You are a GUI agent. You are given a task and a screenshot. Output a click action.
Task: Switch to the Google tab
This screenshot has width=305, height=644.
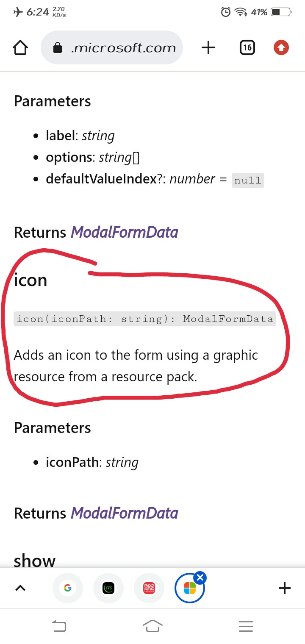pyautogui.click(x=68, y=588)
